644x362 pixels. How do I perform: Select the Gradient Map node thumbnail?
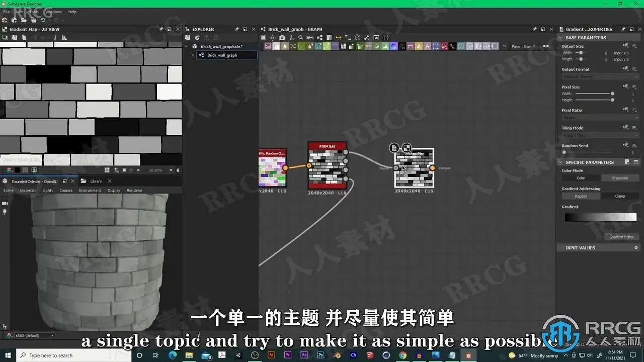(x=414, y=168)
